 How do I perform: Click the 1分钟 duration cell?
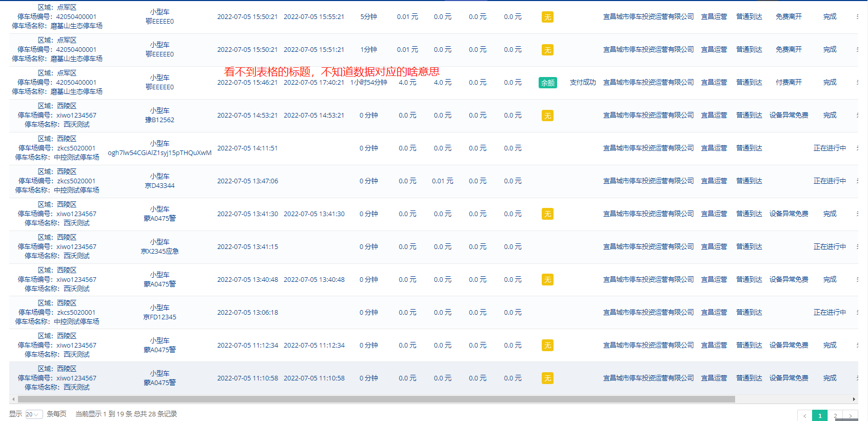coord(369,50)
